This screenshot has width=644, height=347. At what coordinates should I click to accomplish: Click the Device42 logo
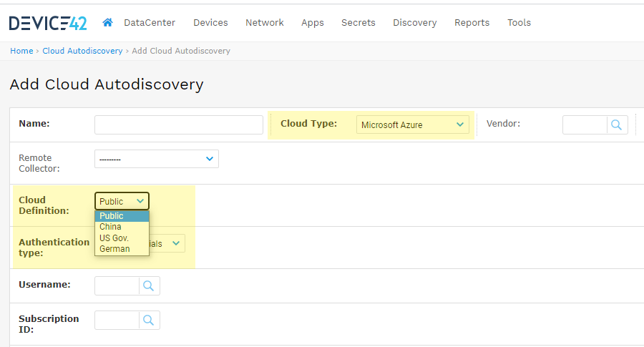pos(48,23)
